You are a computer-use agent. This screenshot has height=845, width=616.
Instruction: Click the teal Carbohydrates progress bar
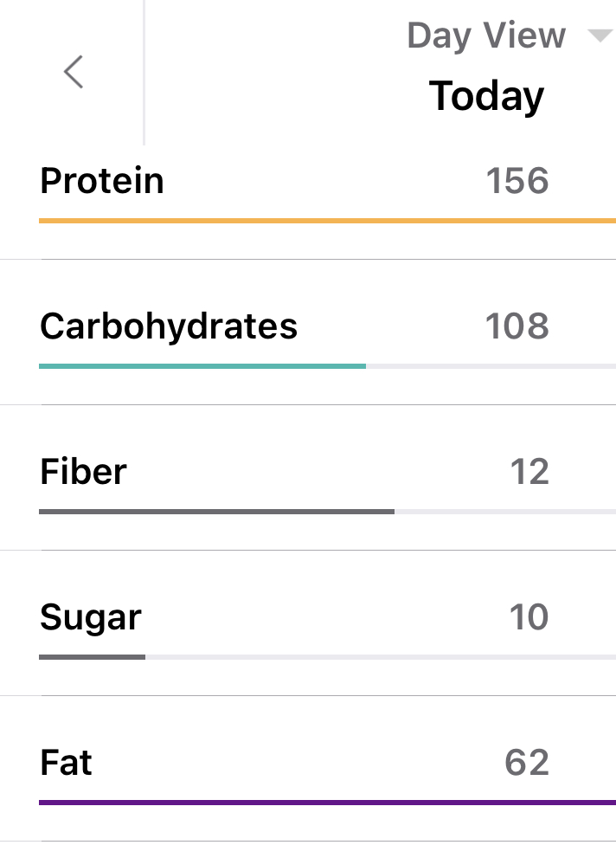coord(202,366)
